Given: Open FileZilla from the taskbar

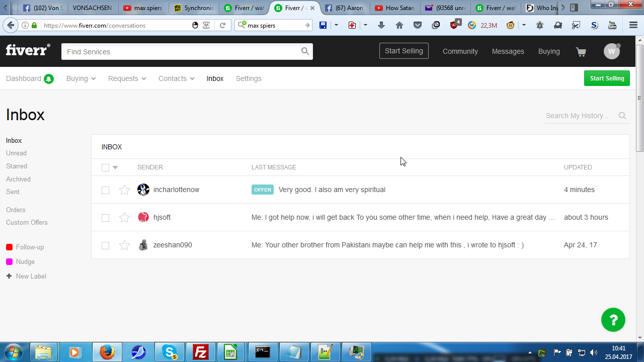Looking at the screenshot, I should [x=200, y=352].
